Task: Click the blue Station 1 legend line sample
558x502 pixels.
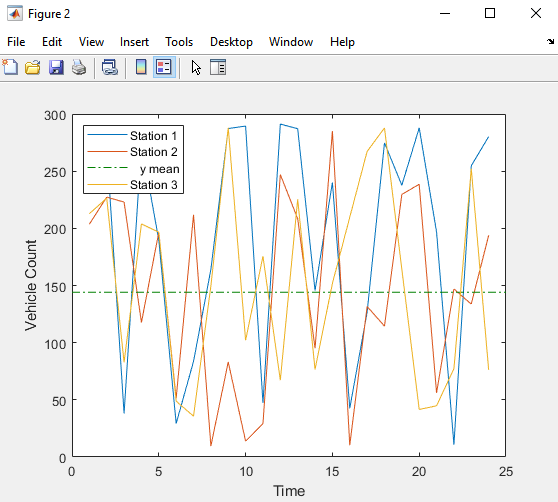Action: (x=107, y=134)
